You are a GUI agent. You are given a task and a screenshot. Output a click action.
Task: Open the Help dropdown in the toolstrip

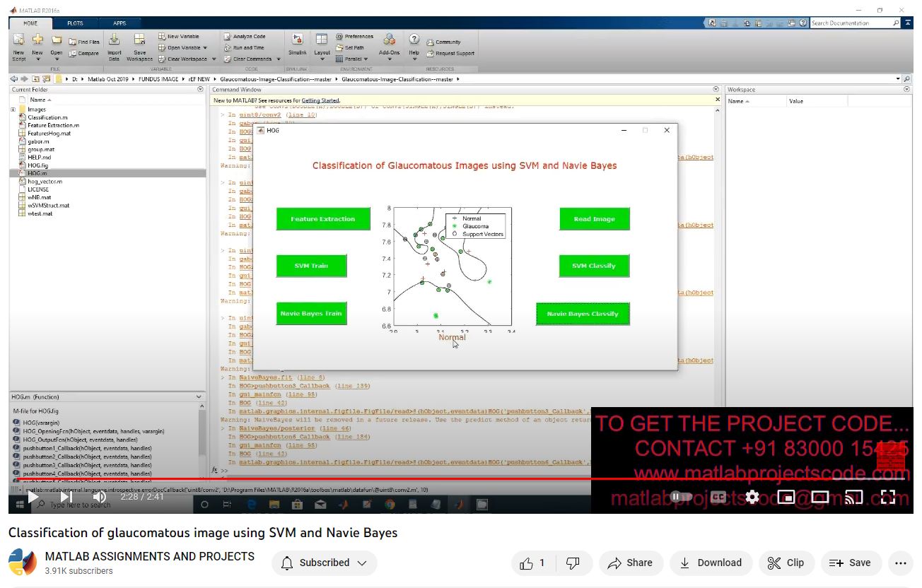coord(414,59)
